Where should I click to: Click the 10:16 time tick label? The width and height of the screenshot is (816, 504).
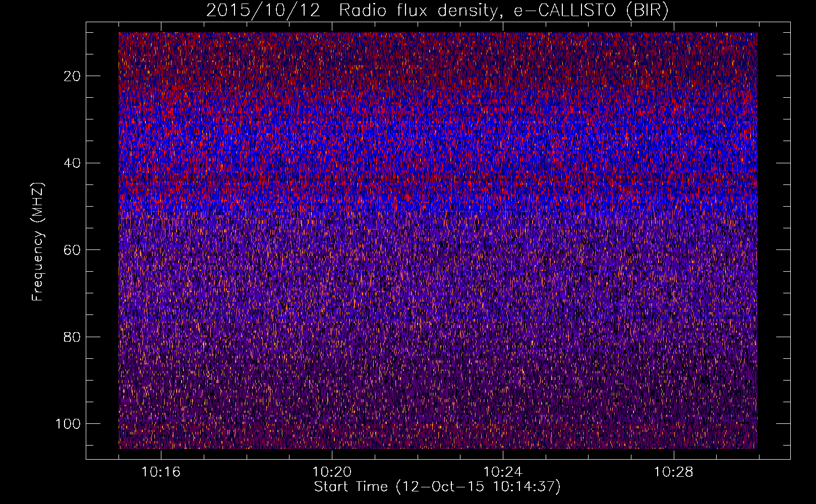[x=161, y=472]
